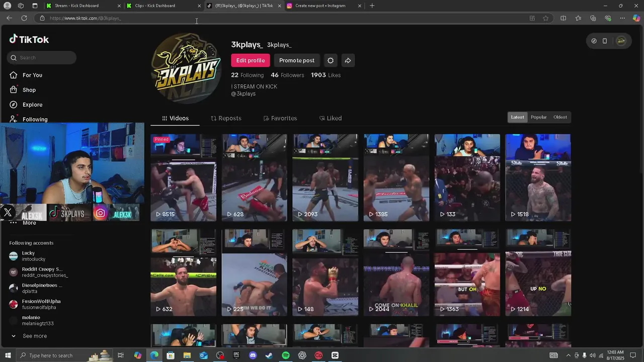Switch to the Videos tab
The width and height of the screenshot is (644, 362).
pyautogui.click(x=175, y=118)
